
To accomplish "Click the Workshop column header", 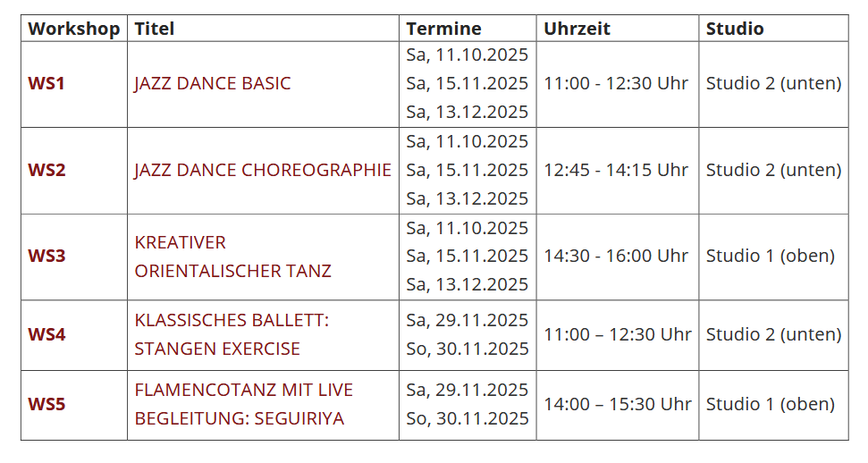I will [x=73, y=29].
